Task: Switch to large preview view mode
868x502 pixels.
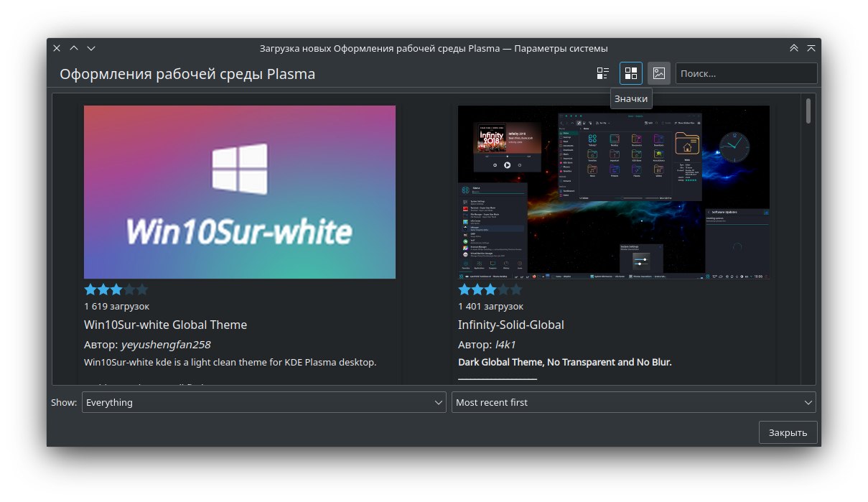Action: (x=659, y=73)
